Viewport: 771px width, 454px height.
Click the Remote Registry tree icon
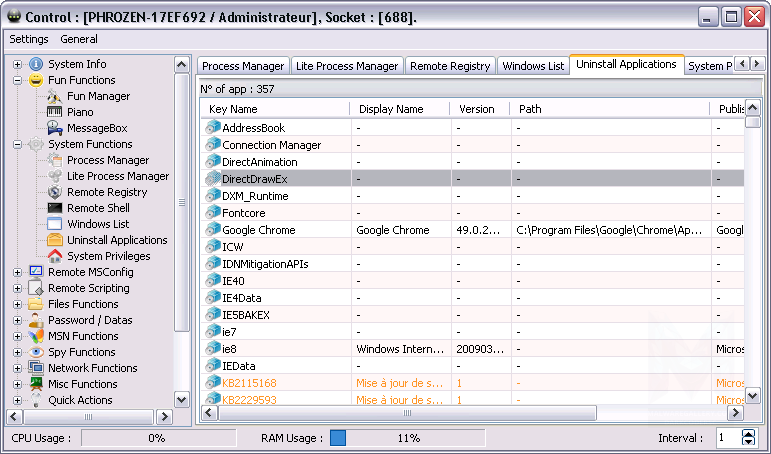[x=55, y=192]
